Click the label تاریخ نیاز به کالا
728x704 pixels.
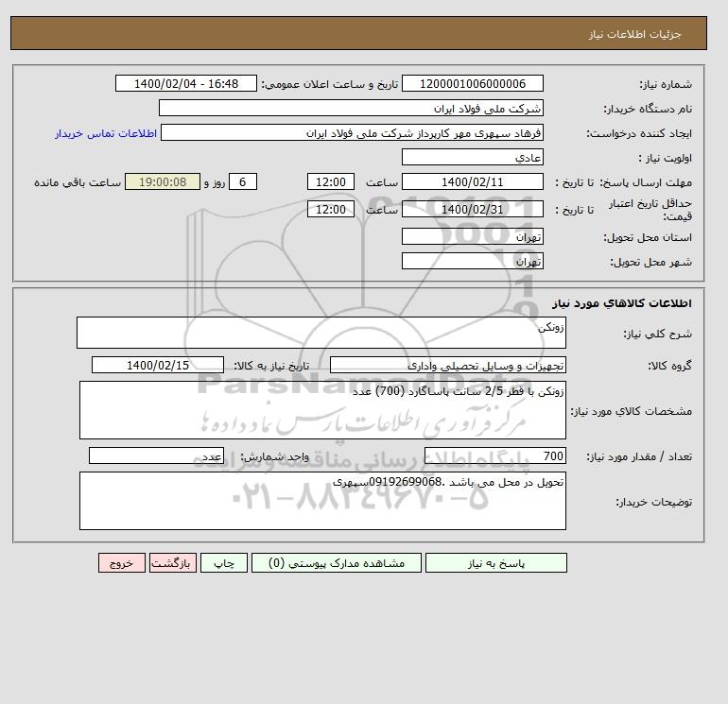pos(271,366)
